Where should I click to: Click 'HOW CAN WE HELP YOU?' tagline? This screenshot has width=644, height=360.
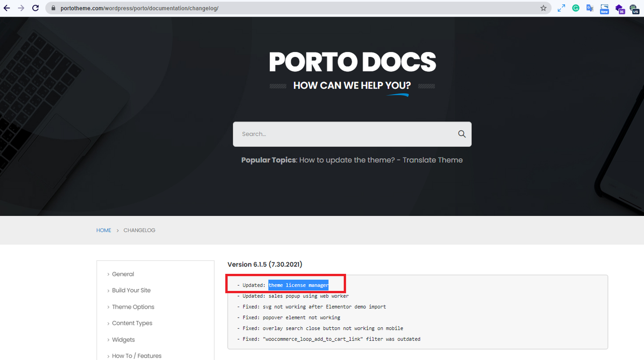click(x=352, y=86)
